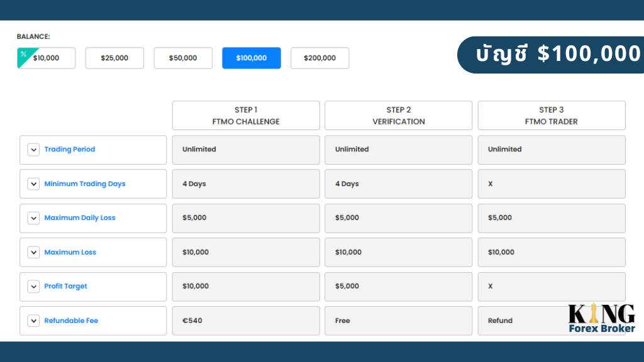The width and height of the screenshot is (644, 362).
Task: Click Step 1 Profit Target $10,000 value
Action: (196, 286)
